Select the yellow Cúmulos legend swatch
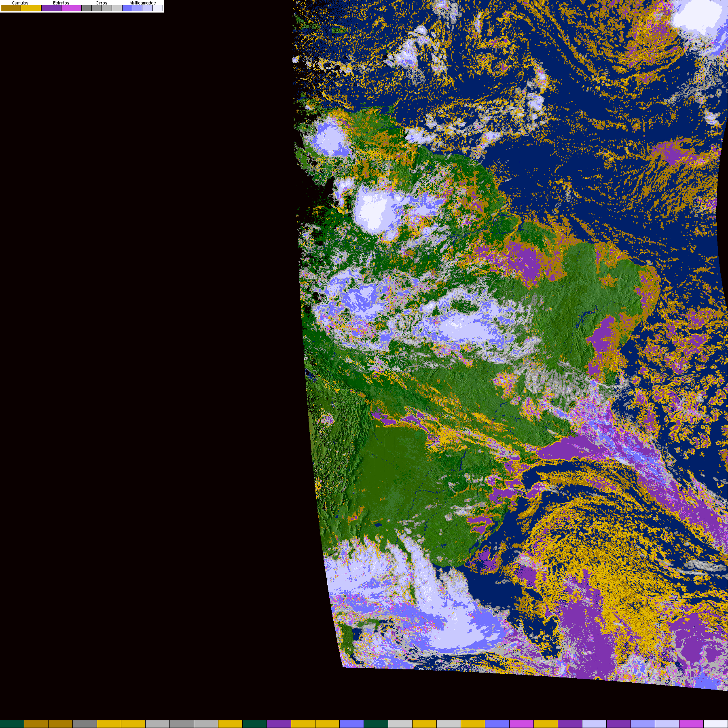The width and height of the screenshot is (728, 728). click(31, 8)
